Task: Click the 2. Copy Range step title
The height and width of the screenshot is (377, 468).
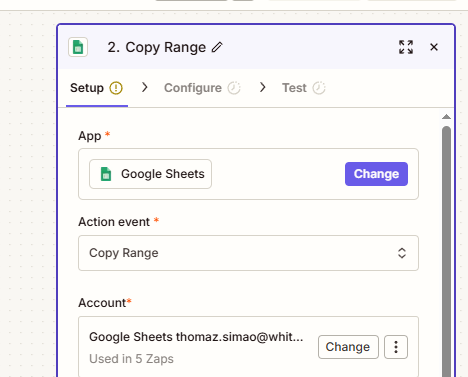Action: tap(157, 47)
